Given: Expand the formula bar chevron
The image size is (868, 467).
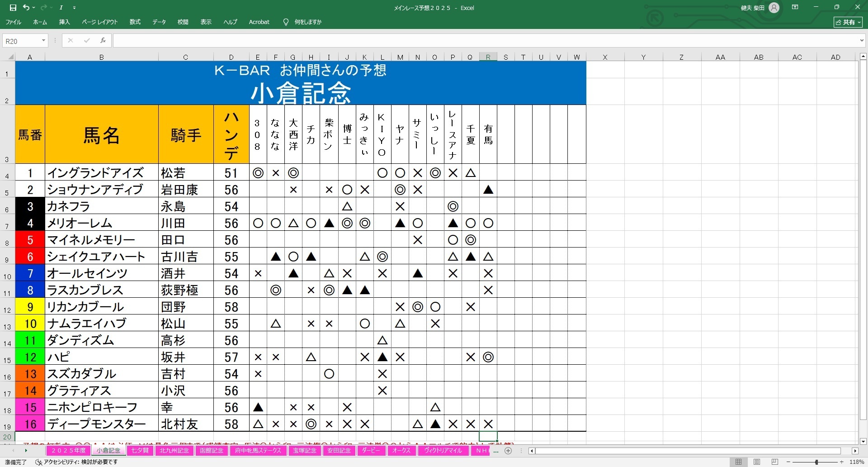Looking at the screenshot, I should (x=861, y=41).
